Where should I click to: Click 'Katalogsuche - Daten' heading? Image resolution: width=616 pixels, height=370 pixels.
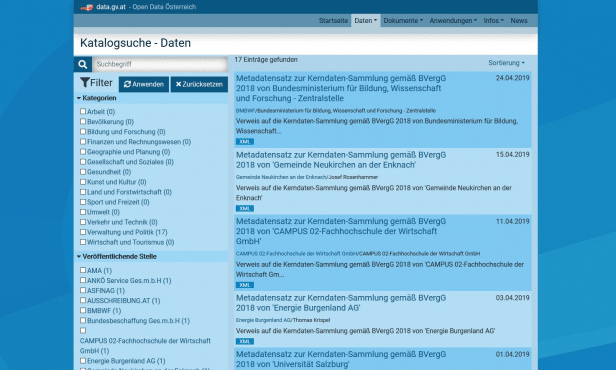(136, 43)
